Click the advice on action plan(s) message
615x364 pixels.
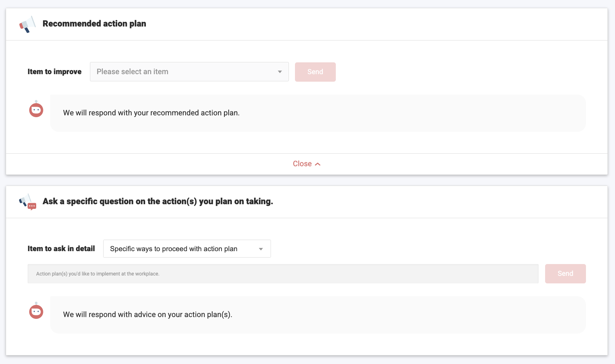pyautogui.click(x=148, y=315)
